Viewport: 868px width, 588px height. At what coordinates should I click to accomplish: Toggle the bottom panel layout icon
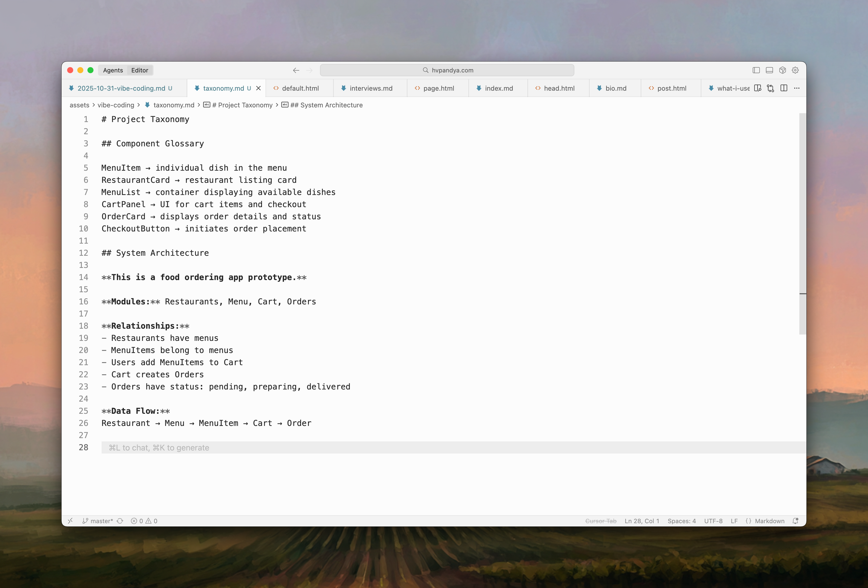click(769, 70)
